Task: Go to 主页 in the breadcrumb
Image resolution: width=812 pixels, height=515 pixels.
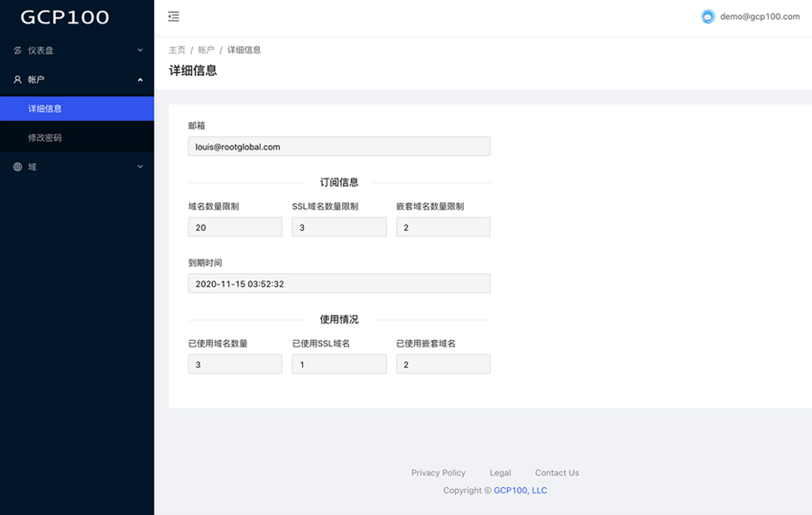Action: click(177, 50)
